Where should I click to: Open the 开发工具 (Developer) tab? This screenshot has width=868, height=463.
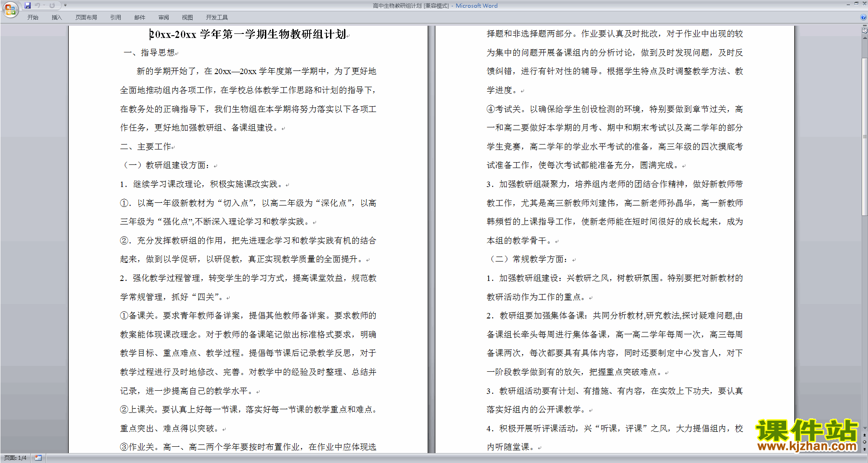217,17
